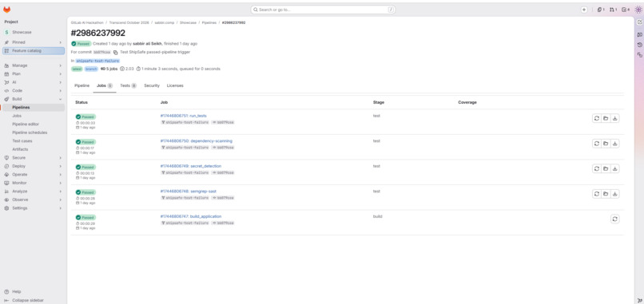Open Pipeline editor in sidebar

click(x=34, y=124)
